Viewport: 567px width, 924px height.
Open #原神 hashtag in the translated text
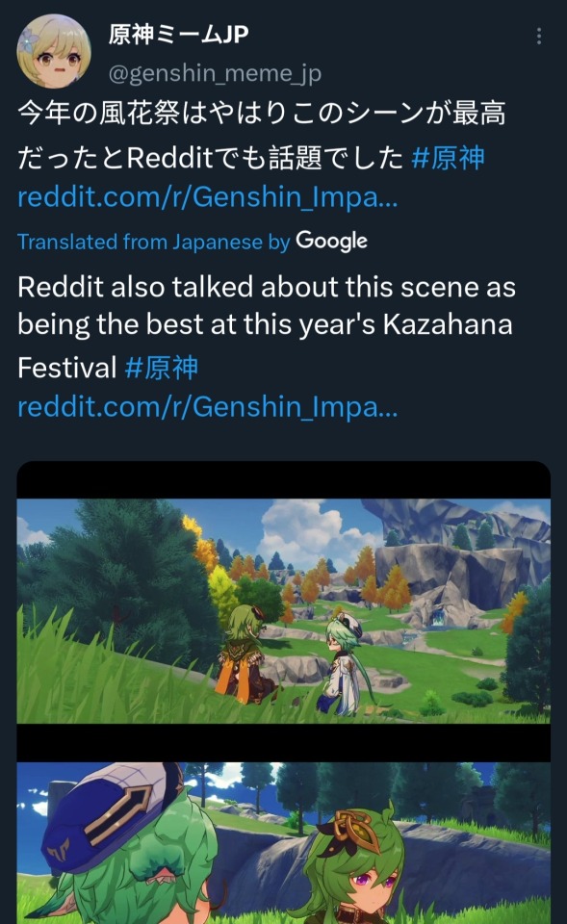point(162,368)
